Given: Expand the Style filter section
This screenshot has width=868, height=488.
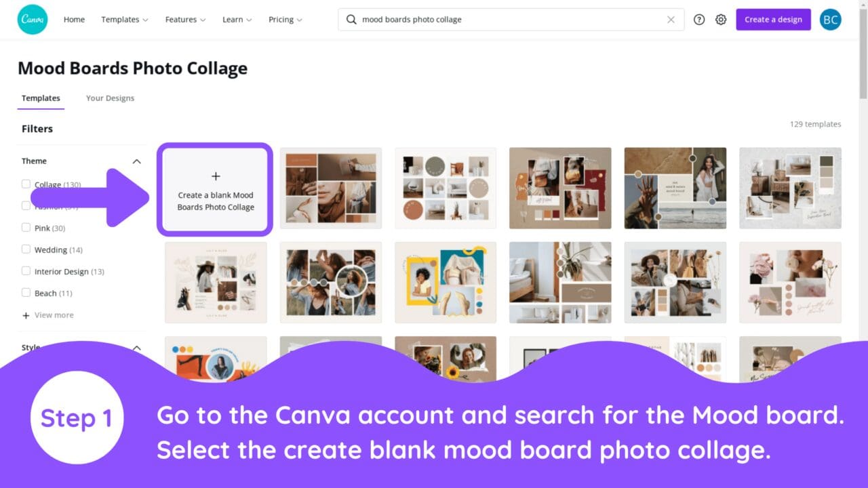Looking at the screenshot, I should pos(138,347).
